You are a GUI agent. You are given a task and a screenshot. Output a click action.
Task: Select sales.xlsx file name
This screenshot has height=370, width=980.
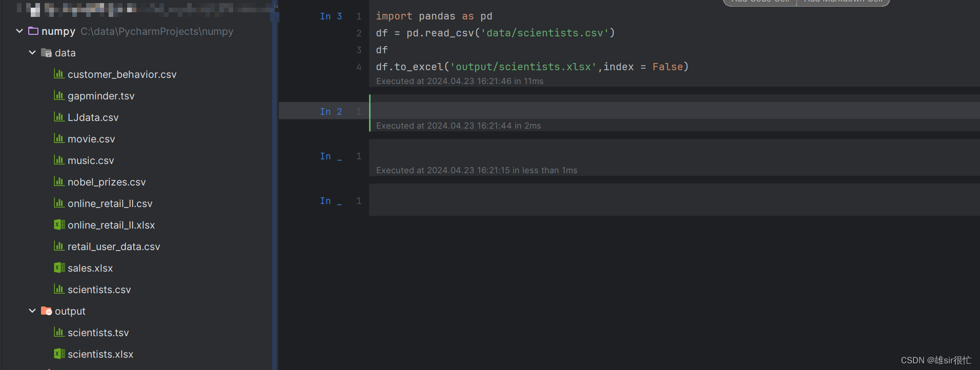coord(90,268)
